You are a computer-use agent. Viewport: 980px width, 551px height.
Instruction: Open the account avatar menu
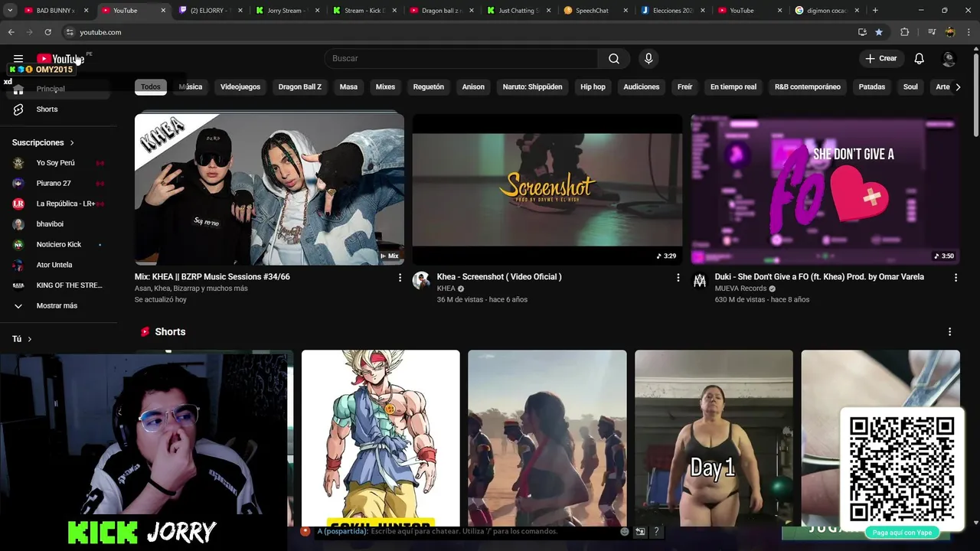(949, 59)
